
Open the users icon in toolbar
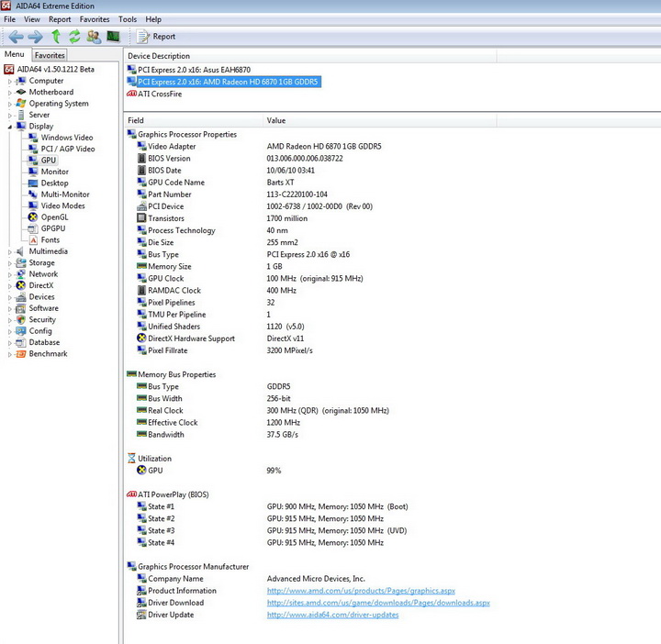pos(94,37)
